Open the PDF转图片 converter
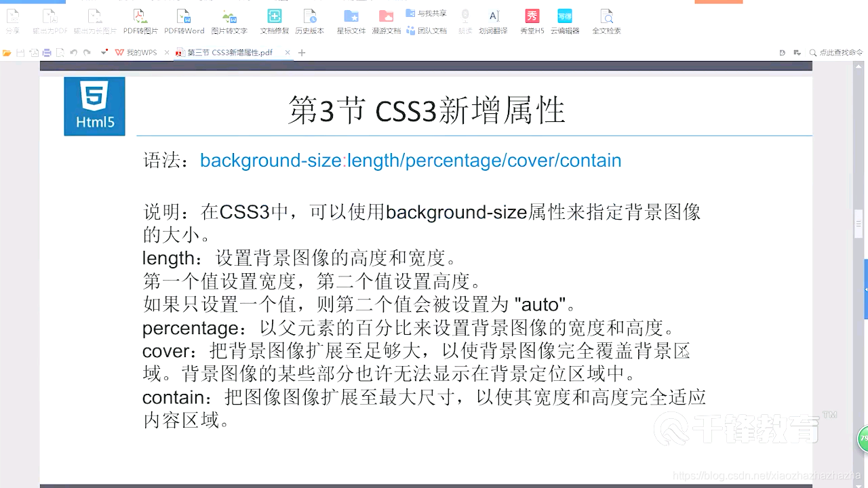868x488 pixels. 140,22
